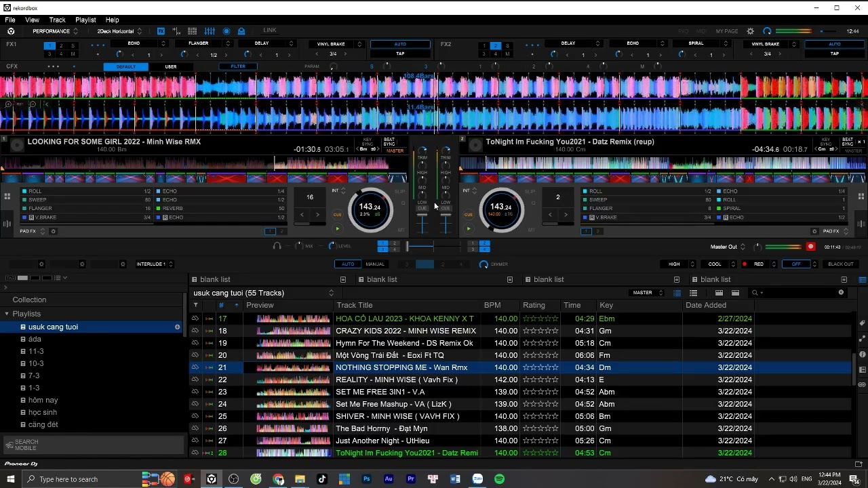868x488 pixels.
Task: Start recording with the red record button
Action: click(x=810, y=247)
